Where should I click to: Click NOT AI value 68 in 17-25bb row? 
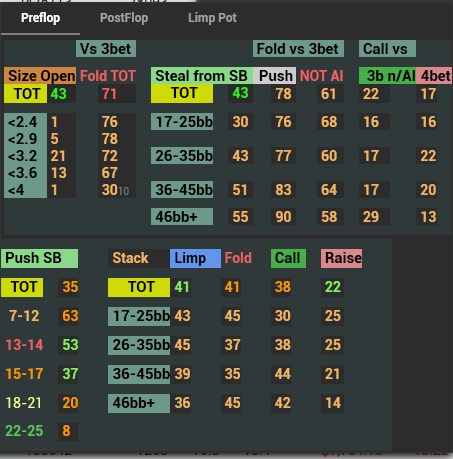(x=329, y=122)
